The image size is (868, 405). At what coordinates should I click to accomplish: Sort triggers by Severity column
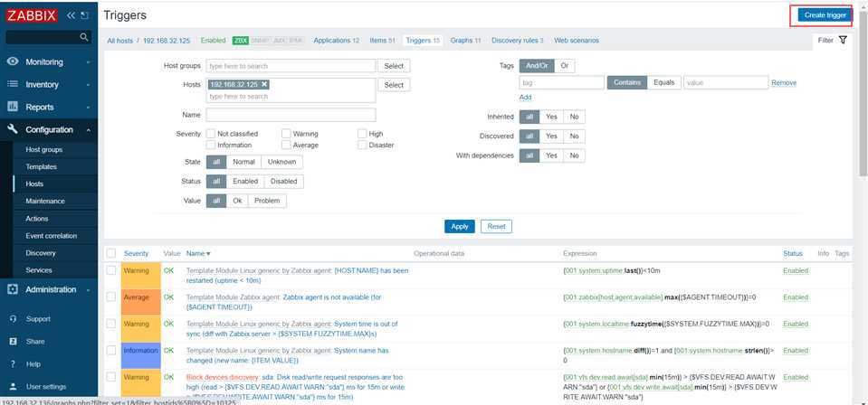136,253
